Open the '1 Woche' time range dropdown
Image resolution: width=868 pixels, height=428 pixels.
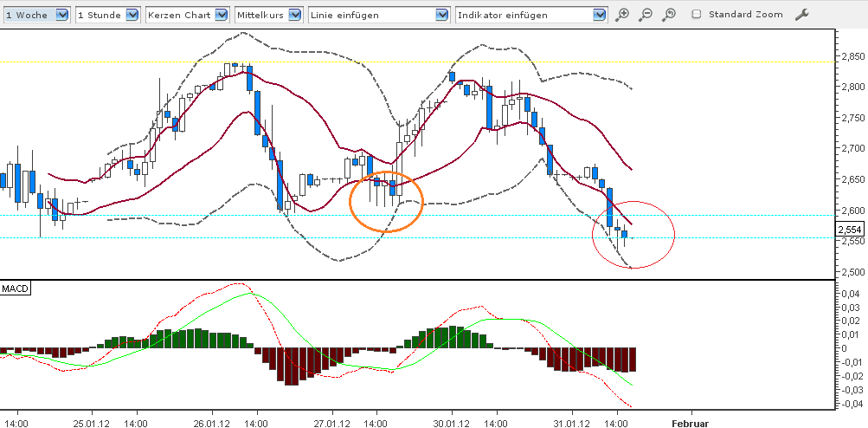35,15
